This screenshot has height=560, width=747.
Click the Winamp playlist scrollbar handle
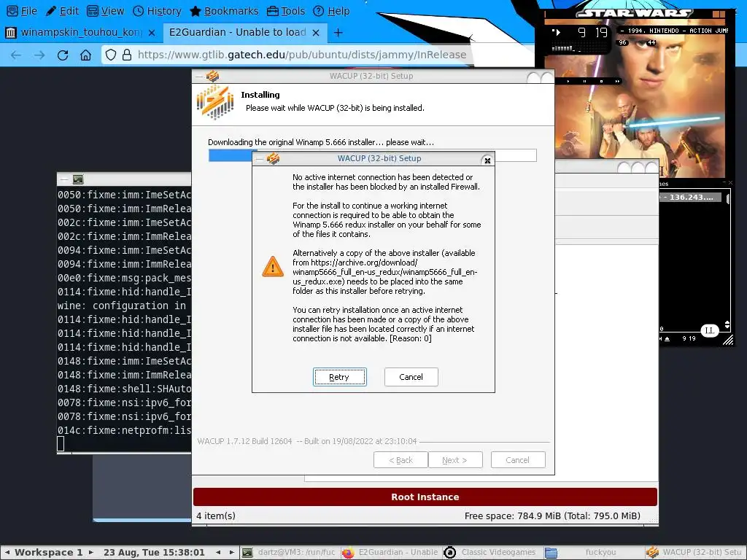click(x=728, y=199)
